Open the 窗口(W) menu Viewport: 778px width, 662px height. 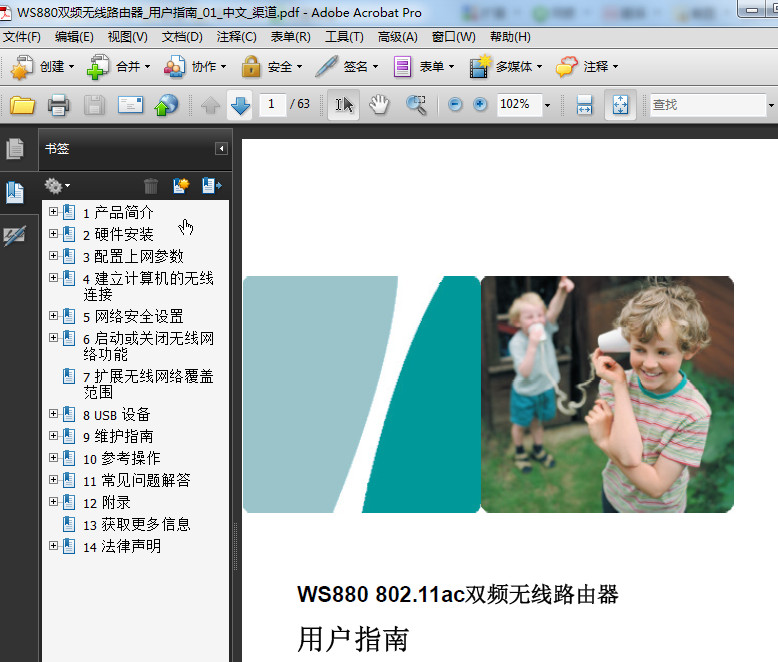pyautogui.click(x=454, y=37)
